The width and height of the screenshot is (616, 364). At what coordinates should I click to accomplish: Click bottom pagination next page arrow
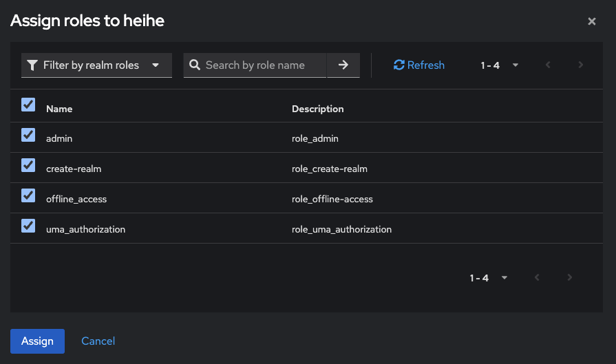point(569,278)
